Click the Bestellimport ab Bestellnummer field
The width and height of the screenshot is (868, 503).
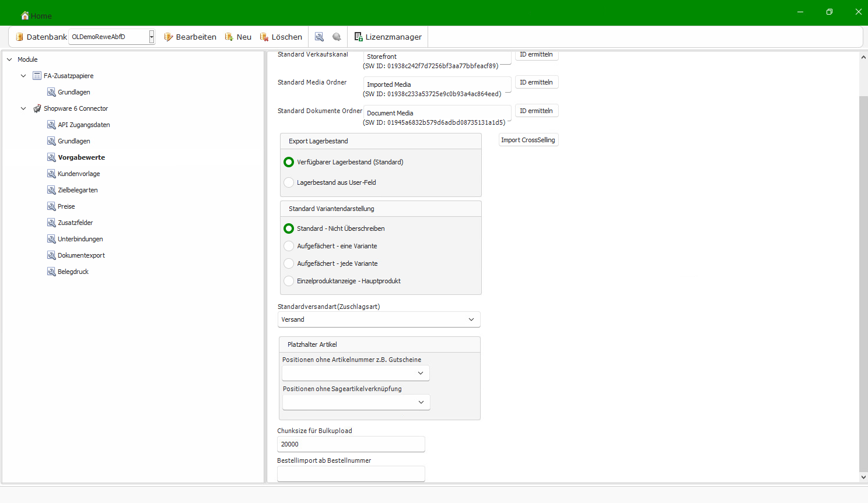(351, 474)
